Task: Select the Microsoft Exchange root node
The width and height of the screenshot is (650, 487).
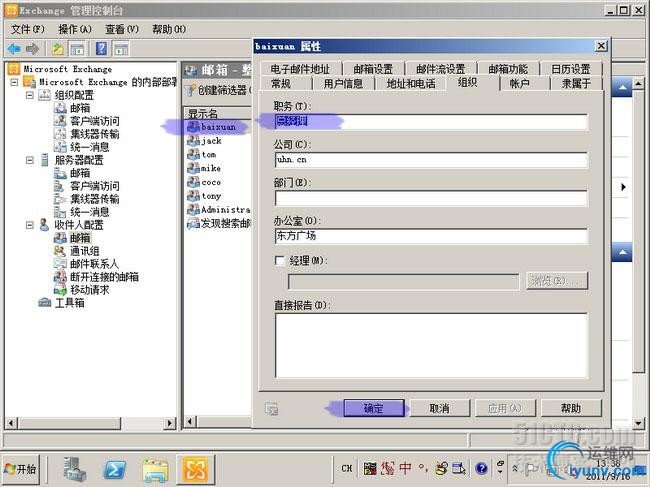Action: 68,69
